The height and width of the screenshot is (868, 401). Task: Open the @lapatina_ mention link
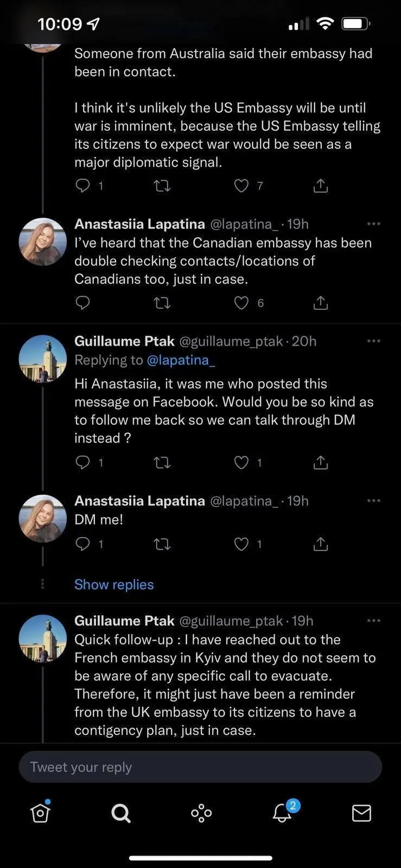click(x=177, y=360)
